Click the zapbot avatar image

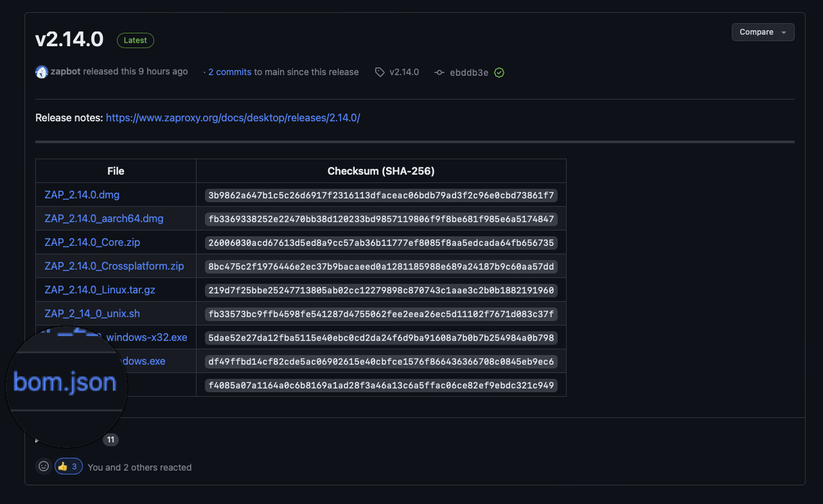pos(42,72)
